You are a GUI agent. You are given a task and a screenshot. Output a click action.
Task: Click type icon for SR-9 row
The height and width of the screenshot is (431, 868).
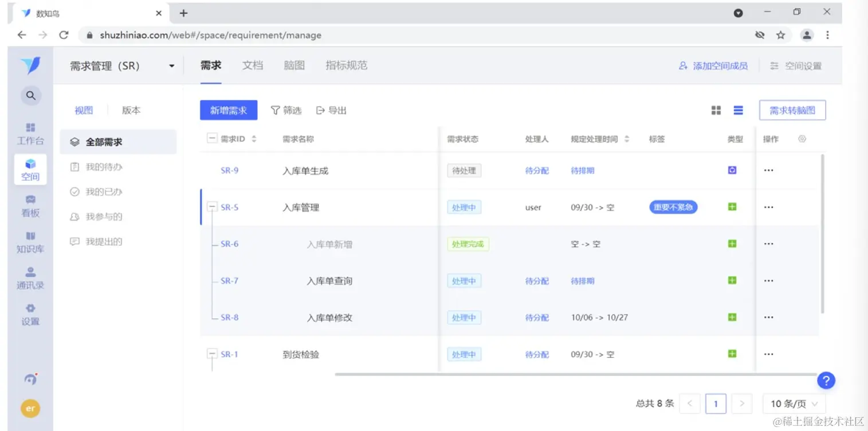732,170
